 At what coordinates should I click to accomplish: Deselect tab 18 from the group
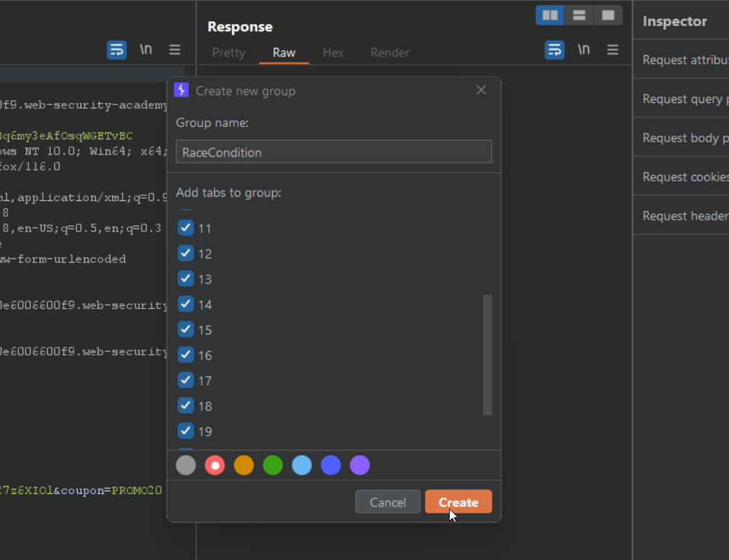point(186,406)
